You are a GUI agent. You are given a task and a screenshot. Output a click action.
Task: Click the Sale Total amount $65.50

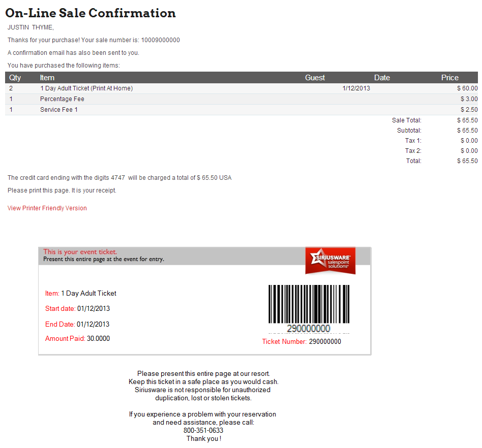pyautogui.click(x=467, y=120)
